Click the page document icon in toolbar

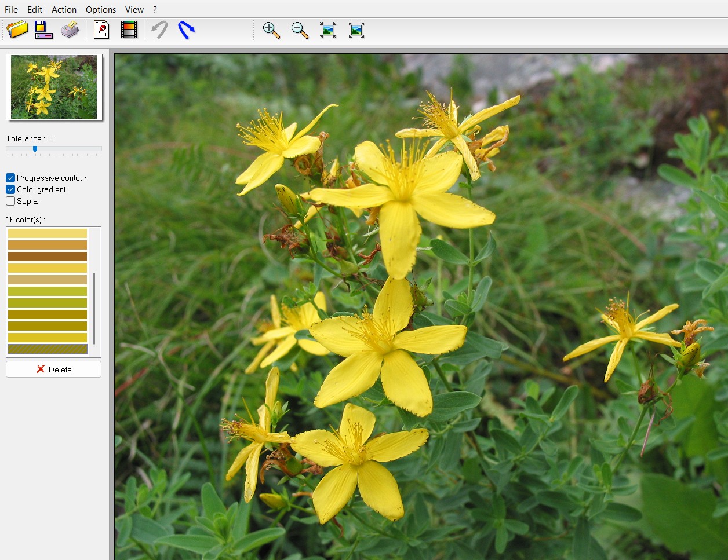tap(101, 30)
